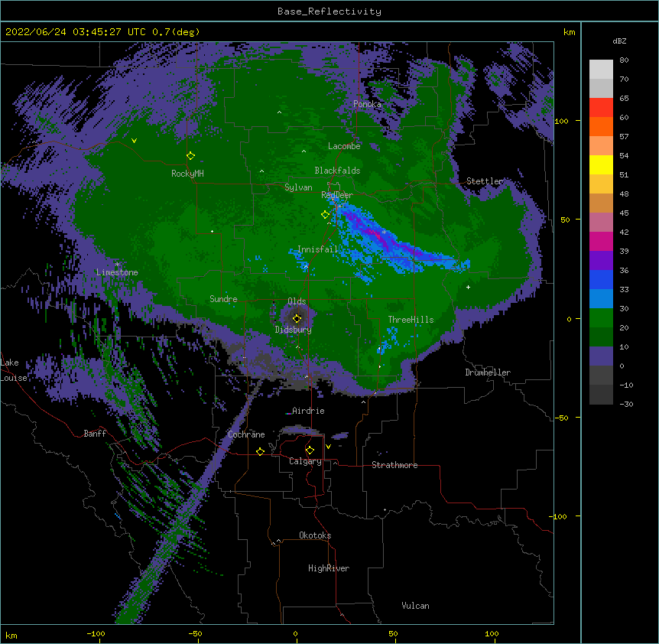This screenshot has height=644, width=659.
Task: Click the Base_Reflectivity title text
Action: (x=329, y=11)
